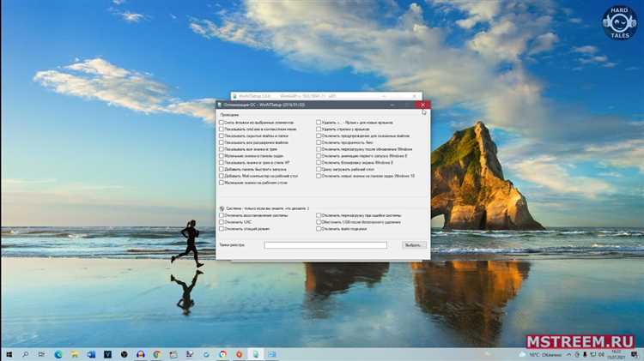Screen dimensions: 644x361
Task: Open the Task View icon
Action: point(42,353)
